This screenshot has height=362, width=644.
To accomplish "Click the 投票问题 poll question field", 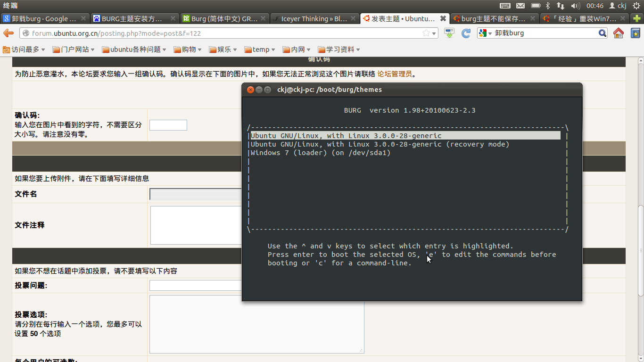I will (x=196, y=286).
